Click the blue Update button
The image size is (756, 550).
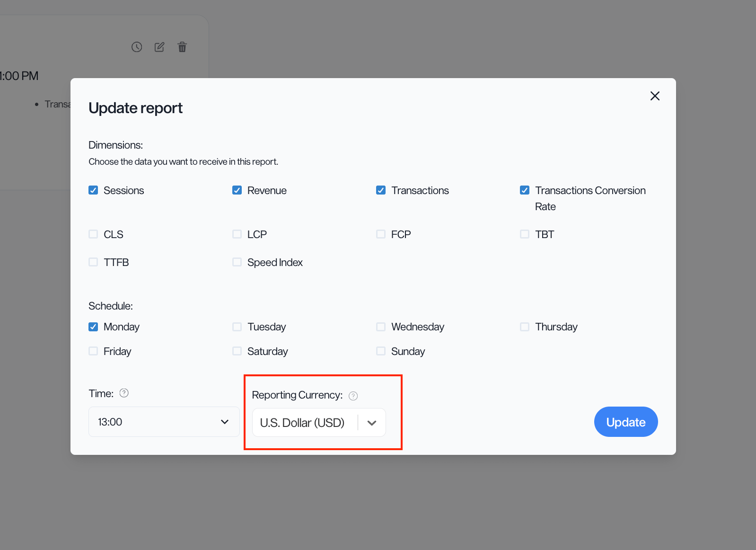(625, 422)
